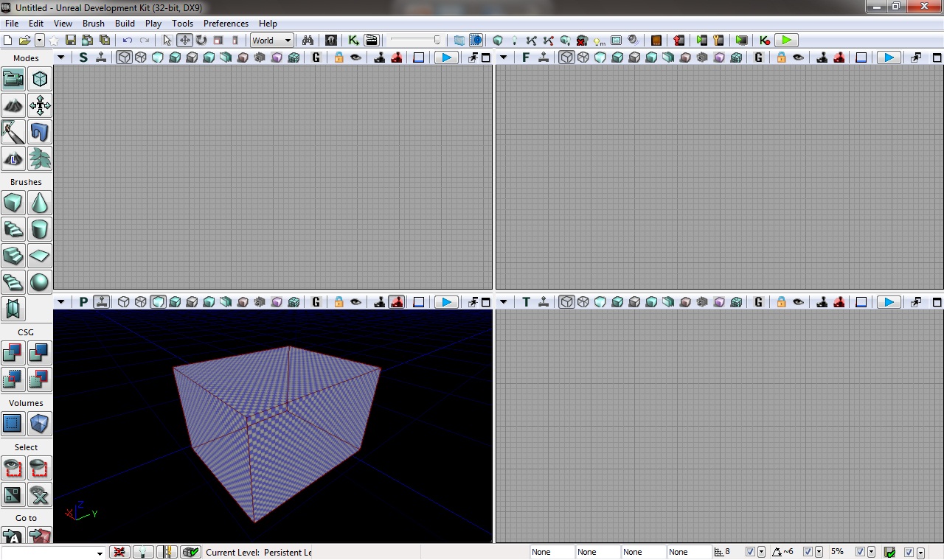Viewport: 944px width, 560px height.
Task: Click the CSG Add icon
Action: pos(13,353)
